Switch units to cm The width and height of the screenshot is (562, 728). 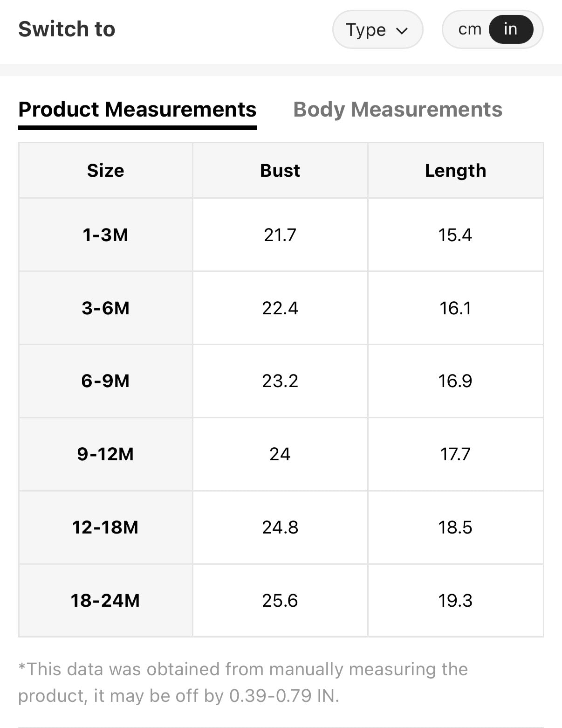[x=469, y=29]
